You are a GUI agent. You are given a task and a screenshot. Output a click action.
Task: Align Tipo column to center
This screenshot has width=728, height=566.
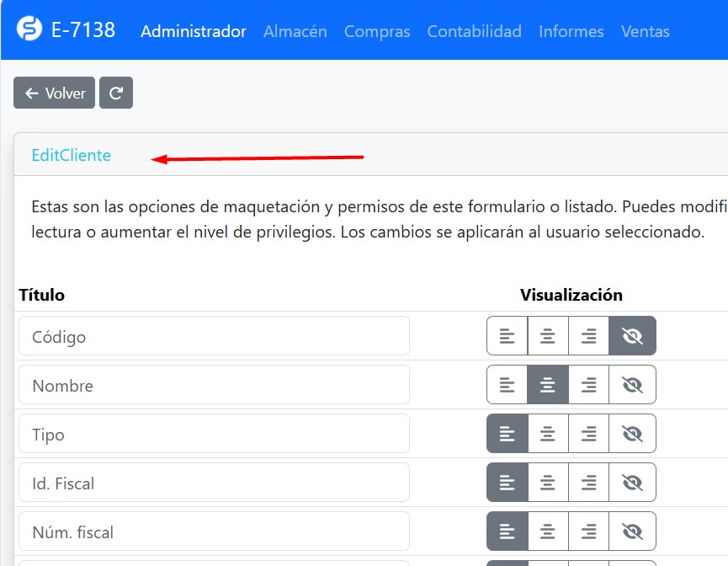[x=548, y=434]
